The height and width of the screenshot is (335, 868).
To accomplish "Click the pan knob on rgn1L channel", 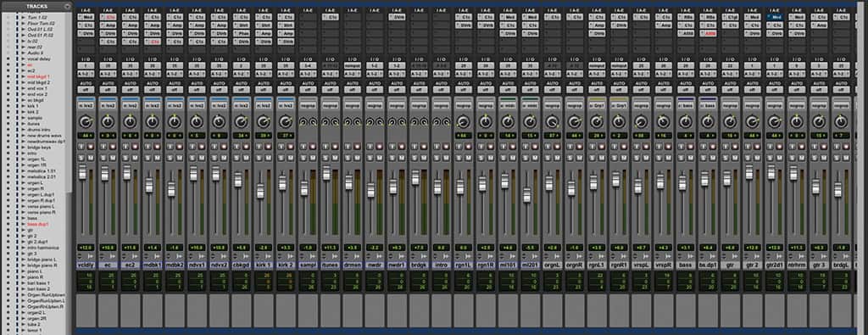I will click(463, 121).
